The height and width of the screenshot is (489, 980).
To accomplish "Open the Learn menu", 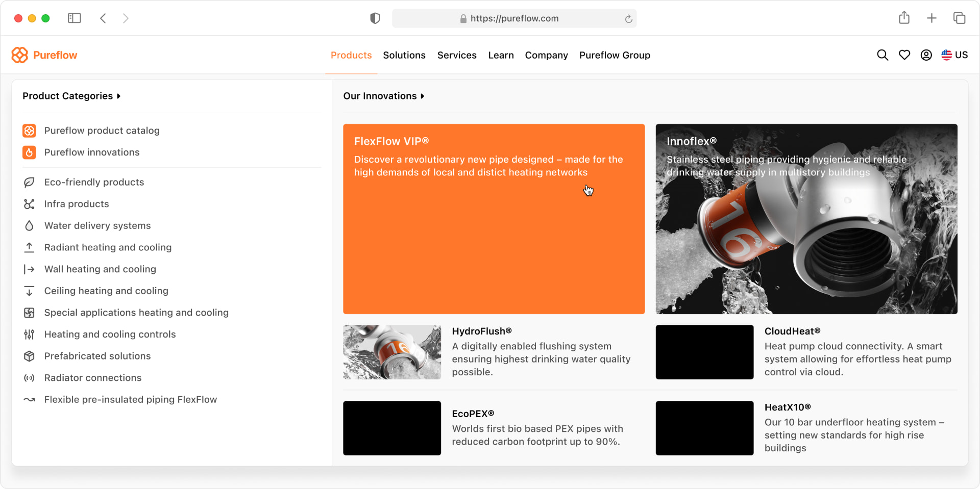I will tap(501, 55).
